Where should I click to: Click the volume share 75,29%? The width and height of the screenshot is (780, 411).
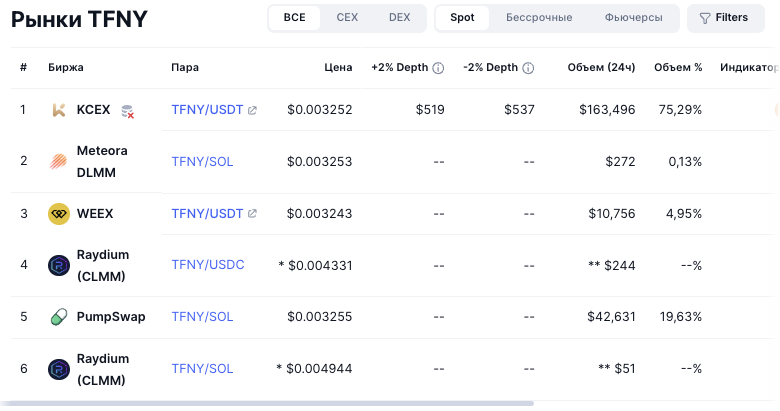coord(681,109)
